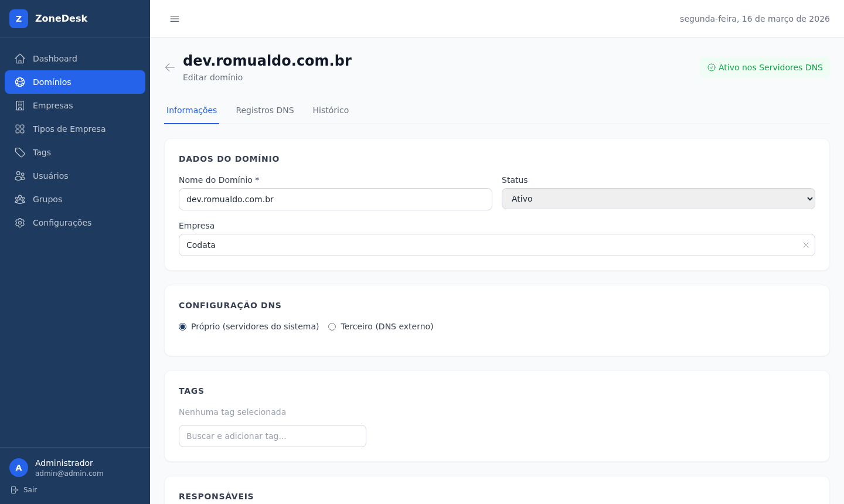
Task: Choose Terceiro (DNS externo) option
Action: coord(332,326)
